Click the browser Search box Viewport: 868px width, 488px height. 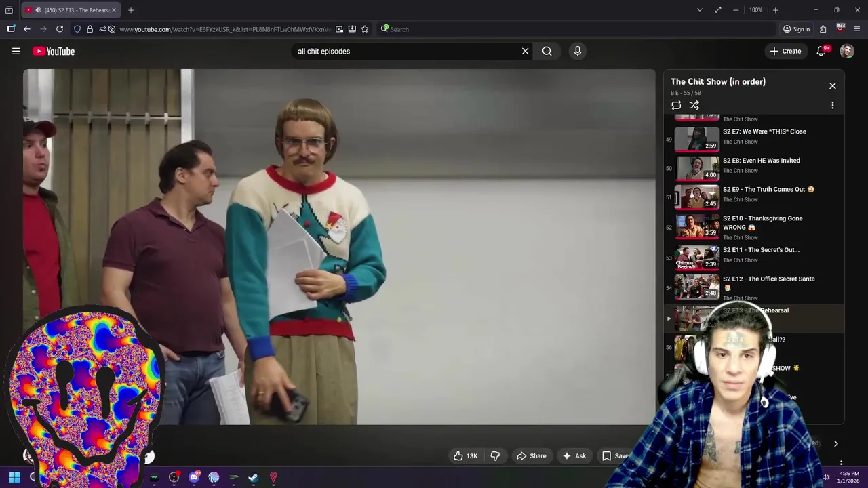576,29
